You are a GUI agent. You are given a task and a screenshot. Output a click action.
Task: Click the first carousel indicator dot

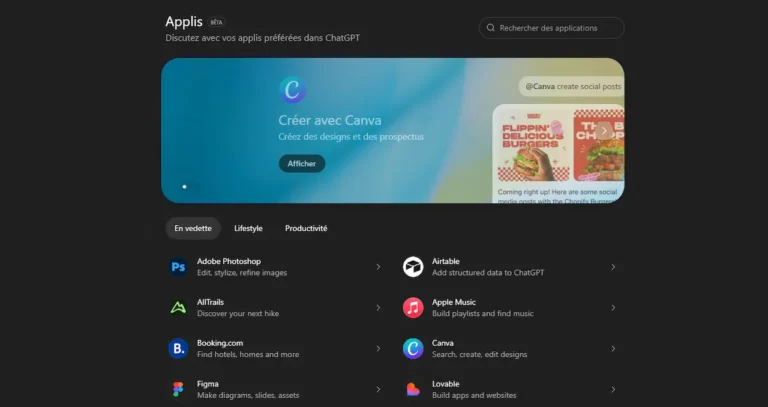184,187
